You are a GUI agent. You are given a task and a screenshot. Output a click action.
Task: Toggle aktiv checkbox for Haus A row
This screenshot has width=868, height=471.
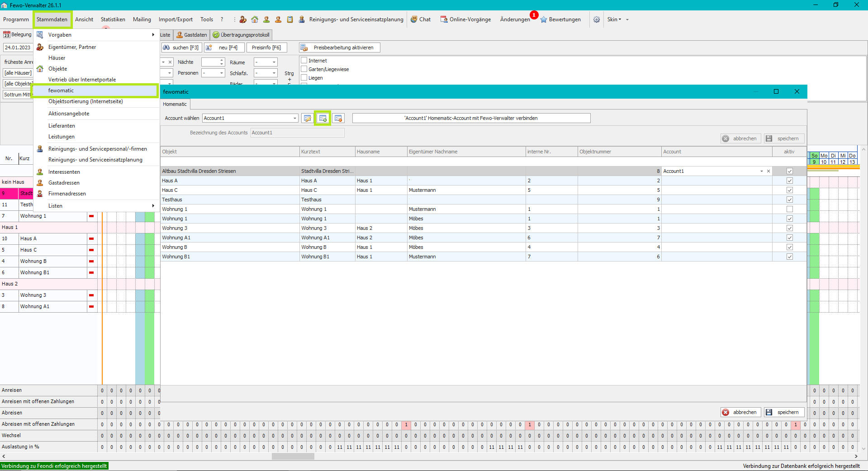click(x=790, y=181)
